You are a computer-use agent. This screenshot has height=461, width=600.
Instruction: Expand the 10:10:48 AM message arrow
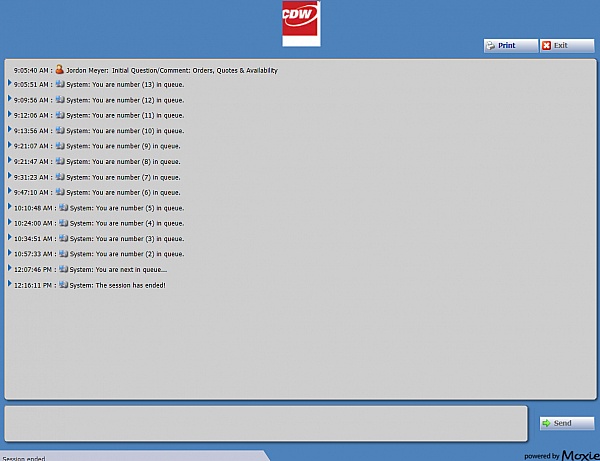point(10,206)
